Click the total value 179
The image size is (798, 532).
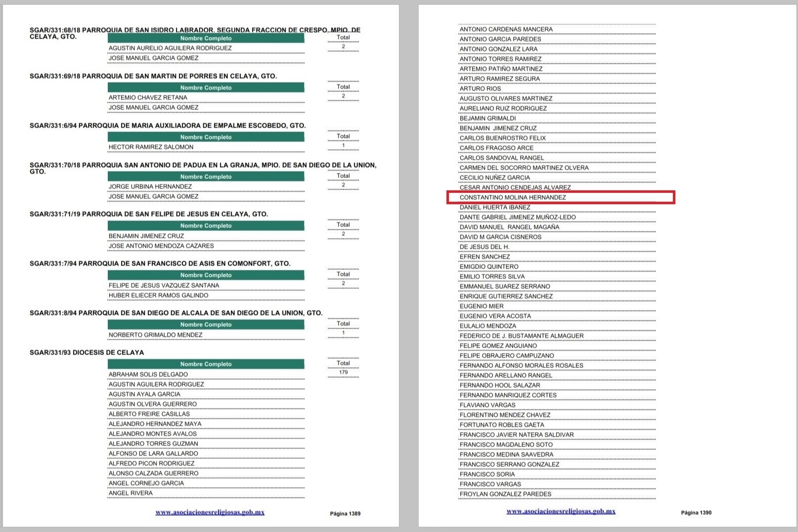(x=343, y=372)
